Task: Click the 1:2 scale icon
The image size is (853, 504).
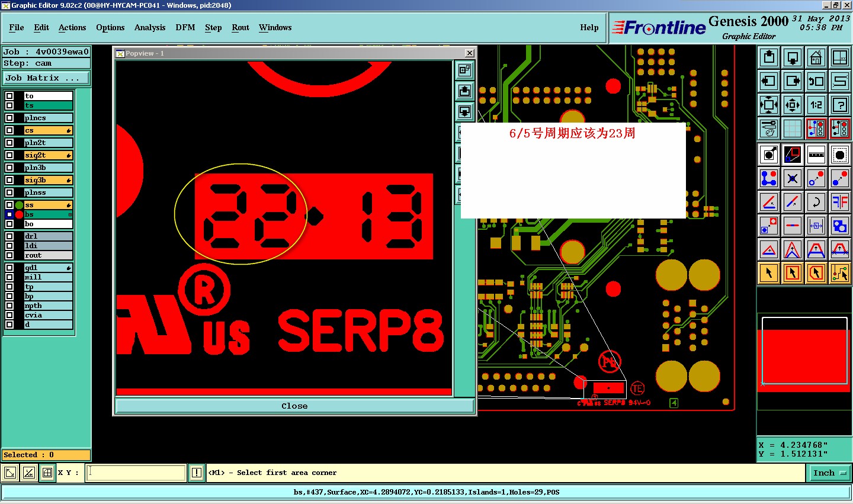Action: click(x=816, y=105)
